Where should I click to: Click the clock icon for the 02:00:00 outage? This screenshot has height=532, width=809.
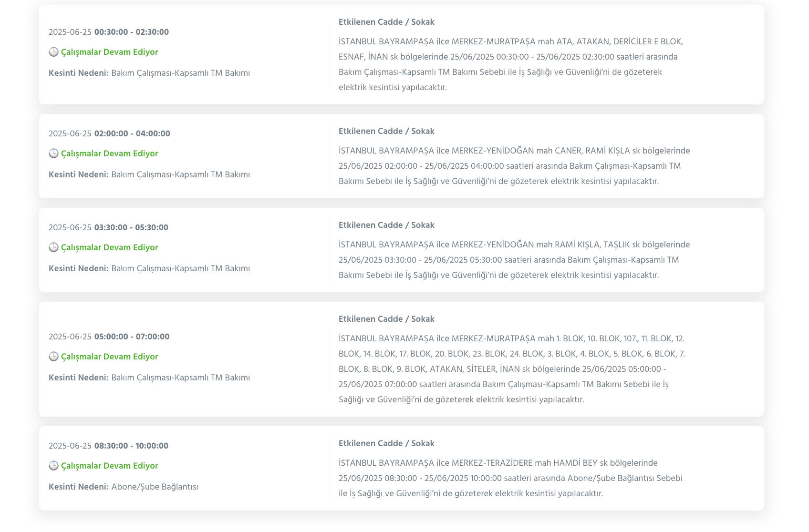(53, 153)
